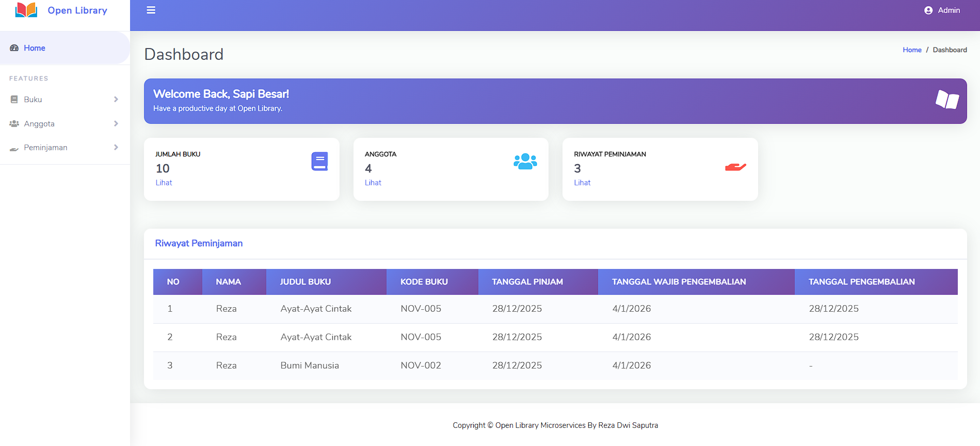Click the Anggota people icon in sidebar

(x=14, y=124)
